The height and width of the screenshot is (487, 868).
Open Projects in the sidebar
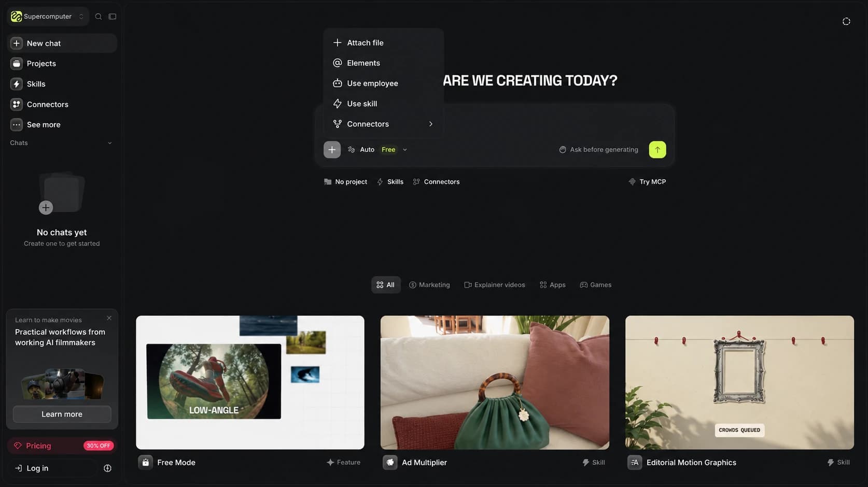[62, 64]
